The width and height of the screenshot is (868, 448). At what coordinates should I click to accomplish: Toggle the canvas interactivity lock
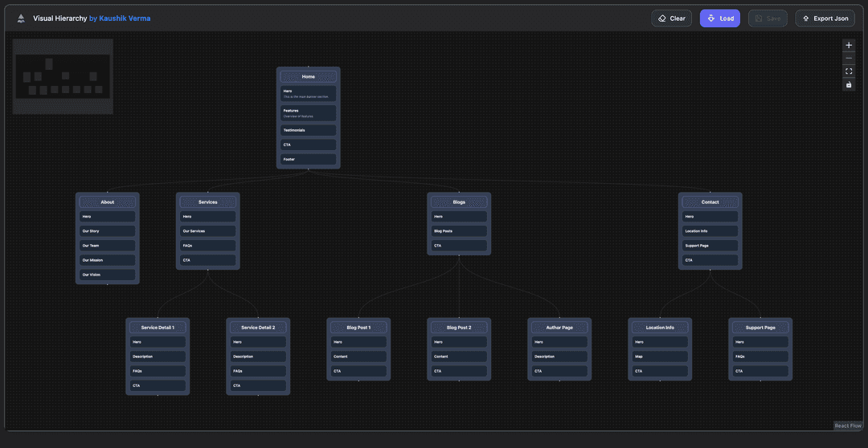click(849, 84)
